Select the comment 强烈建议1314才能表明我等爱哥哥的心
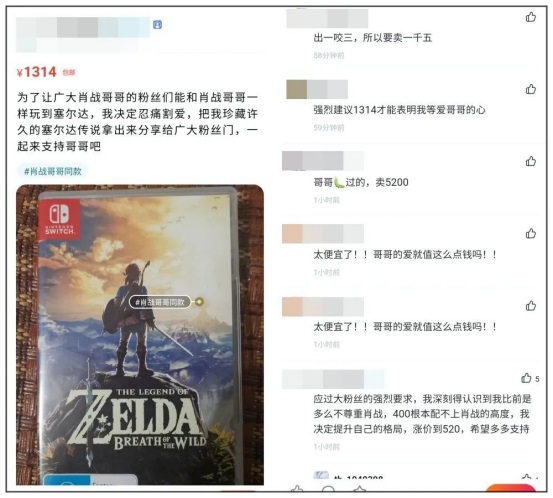Viewport: 553px width, 498px height. click(x=399, y=110)
